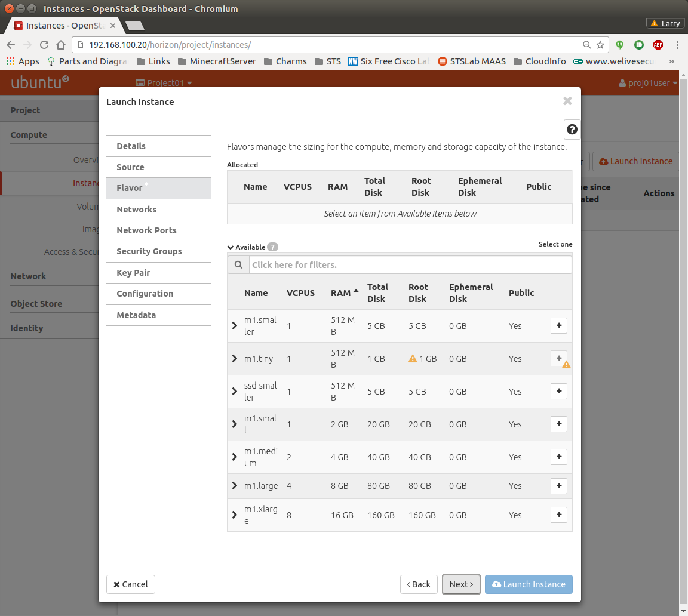Screen dimensions: 688x616
Task: Open the Security Groups step
Action: pos(149,251)
